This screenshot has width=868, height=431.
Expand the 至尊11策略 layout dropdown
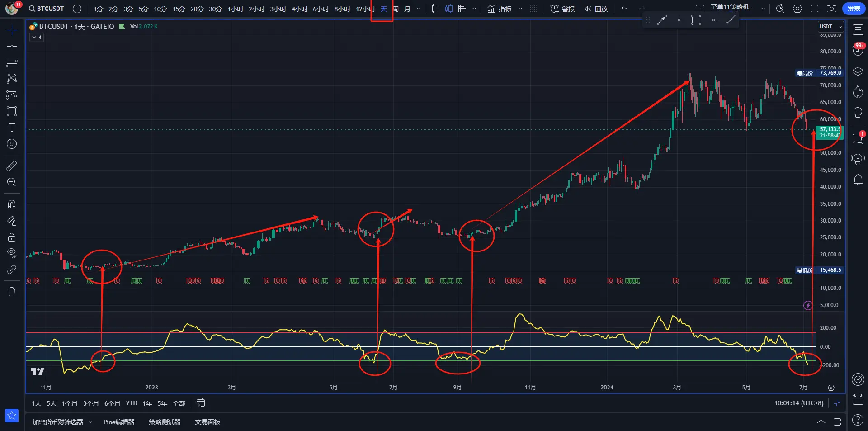click(x=763, y=9)
